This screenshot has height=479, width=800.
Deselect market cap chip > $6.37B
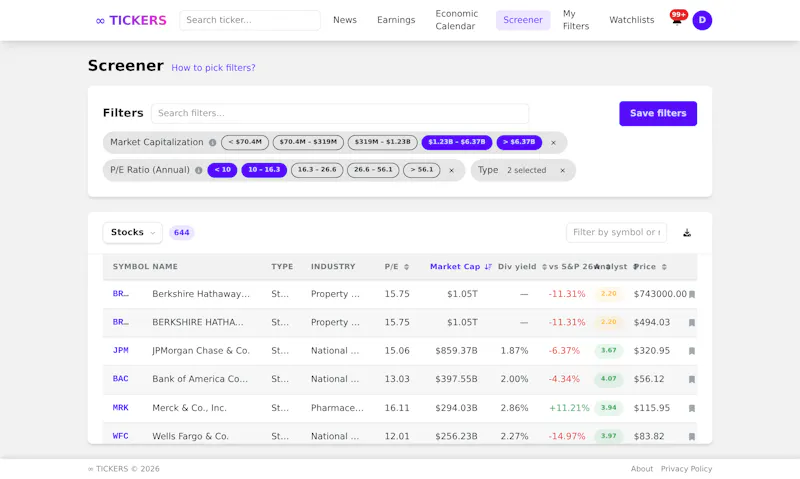pos(519,142)
